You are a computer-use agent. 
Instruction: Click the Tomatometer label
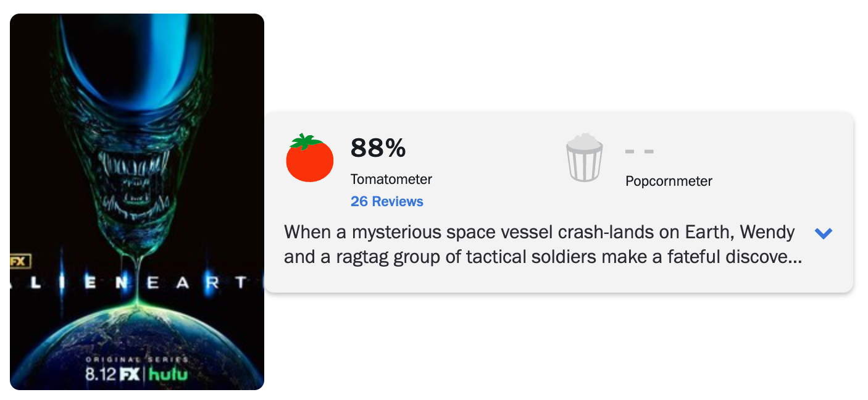[391, 180]
